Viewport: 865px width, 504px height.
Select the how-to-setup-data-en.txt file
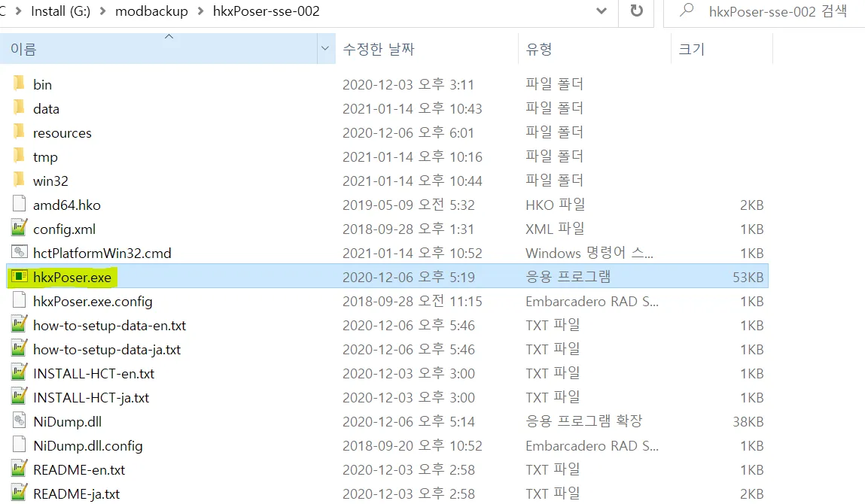click(109, 325)
